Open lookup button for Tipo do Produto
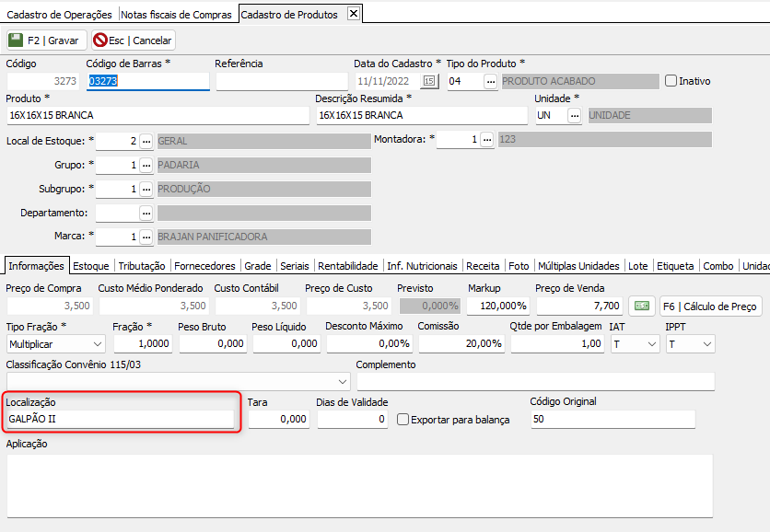Screen dimensions: 770x532 pos(490,81)
